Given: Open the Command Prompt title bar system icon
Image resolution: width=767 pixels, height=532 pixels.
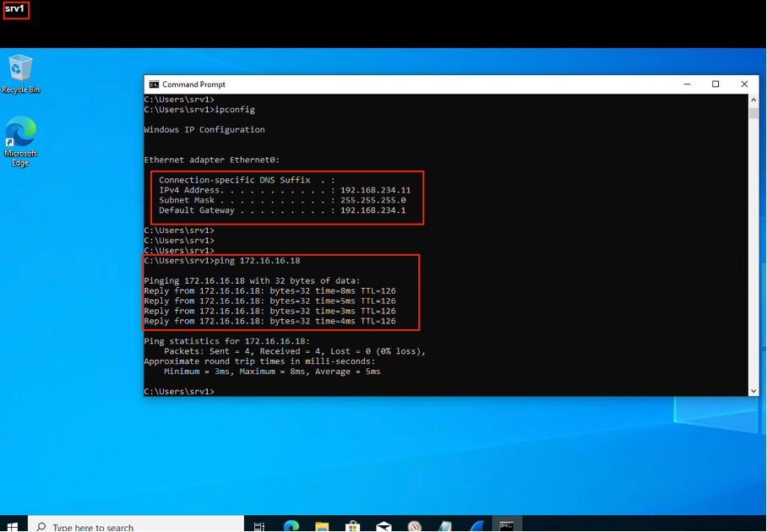Looking at the screenshot, I should click(x=154, y=84).
